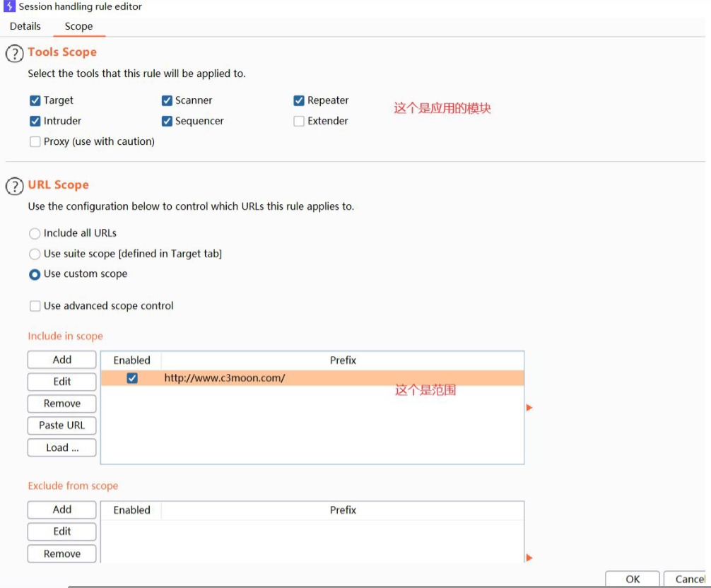Enable Proxy (use with caution) checkbox

pyautogui.click(x=35, y=141)
